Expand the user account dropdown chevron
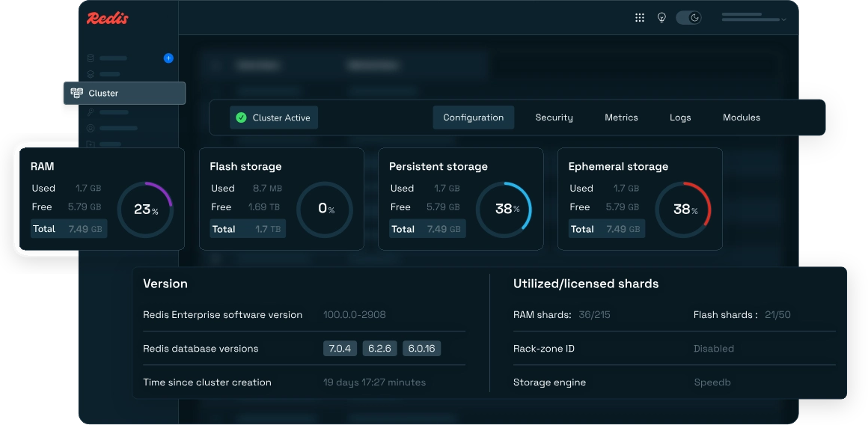 (783, 19)
